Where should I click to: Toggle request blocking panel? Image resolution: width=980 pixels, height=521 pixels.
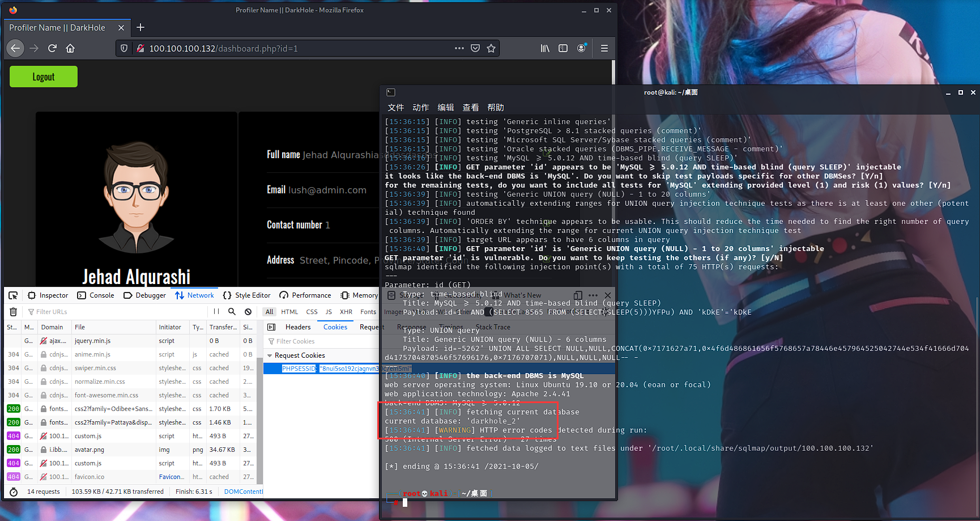(248, 311)
